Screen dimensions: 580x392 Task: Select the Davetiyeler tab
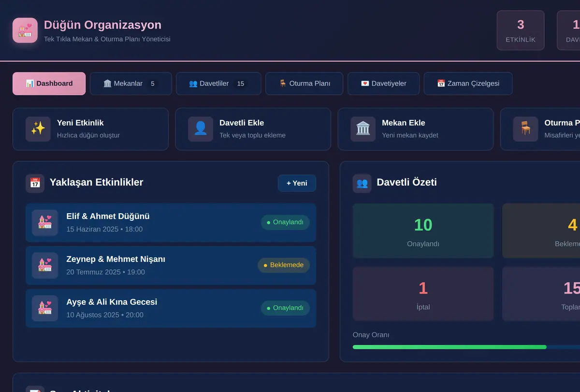pyautogui.click(x=384, y=84)
